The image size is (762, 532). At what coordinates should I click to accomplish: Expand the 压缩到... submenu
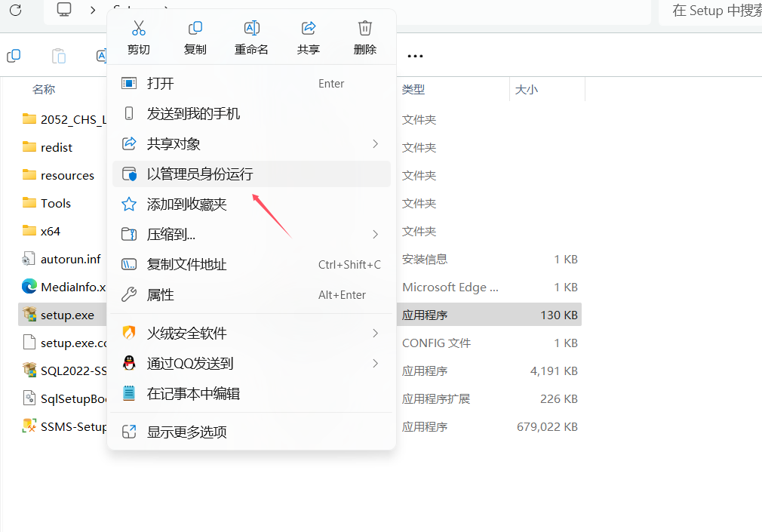click(x=375, y=234)
